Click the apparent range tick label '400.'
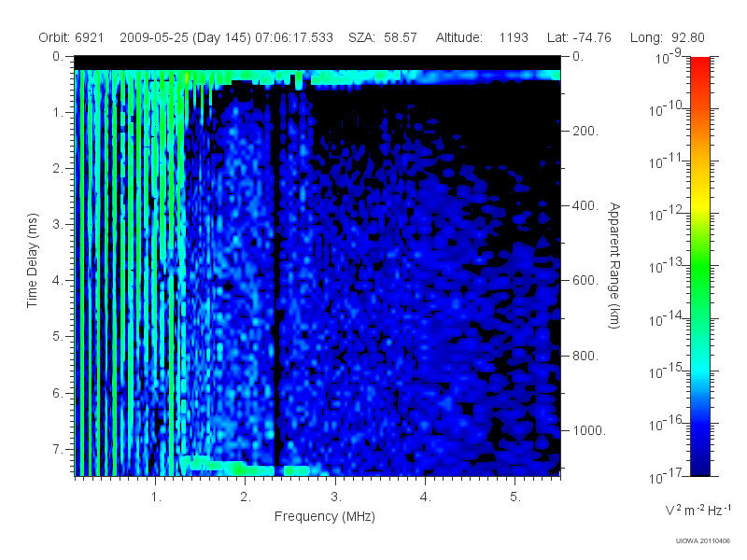 585,205
